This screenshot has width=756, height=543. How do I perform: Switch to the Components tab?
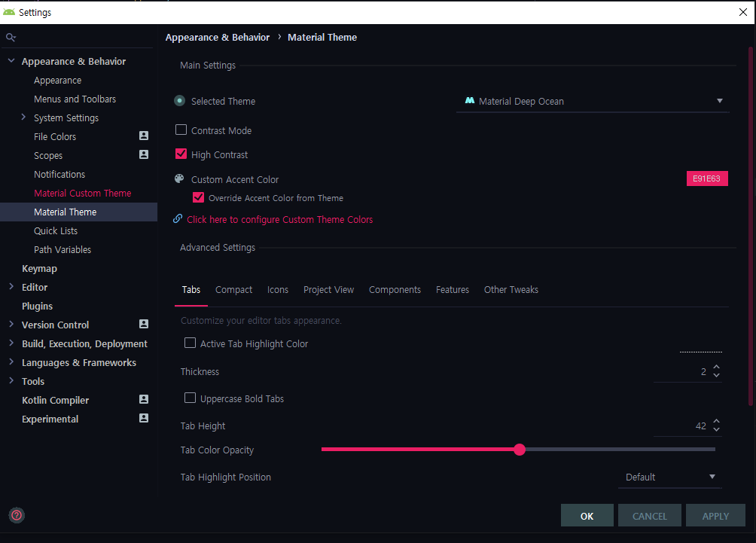pyautogui.click(x=395, y=290)
